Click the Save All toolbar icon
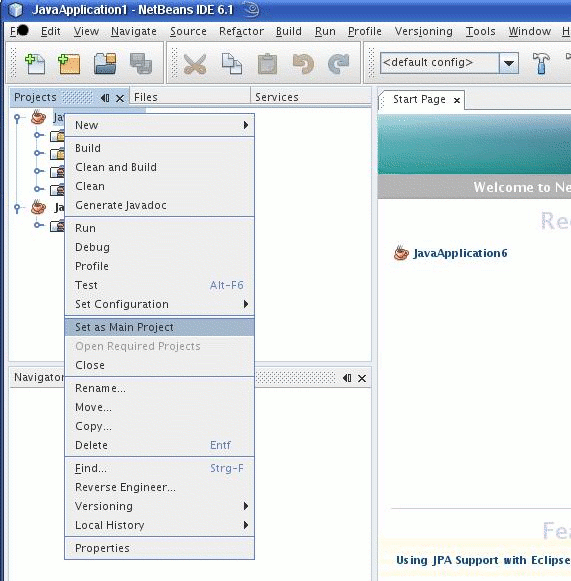The width and height of the screenshot is (571, 581). pos(141,64)
